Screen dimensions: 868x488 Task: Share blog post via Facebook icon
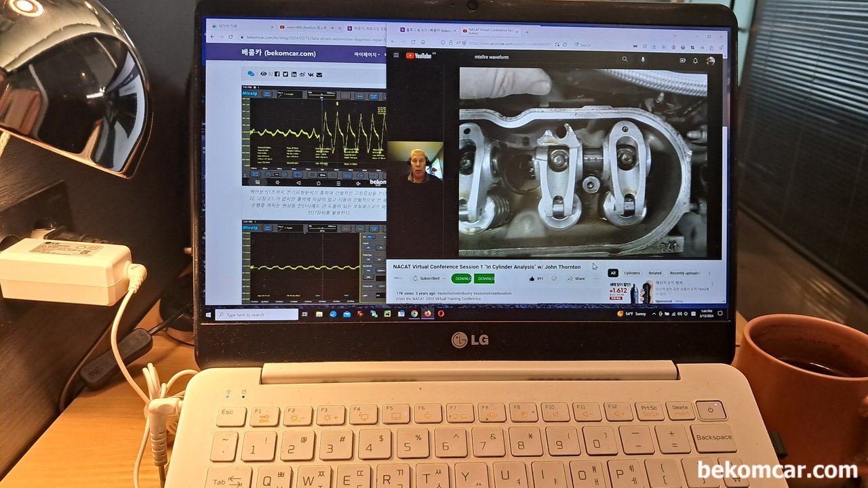pos(277,74)
